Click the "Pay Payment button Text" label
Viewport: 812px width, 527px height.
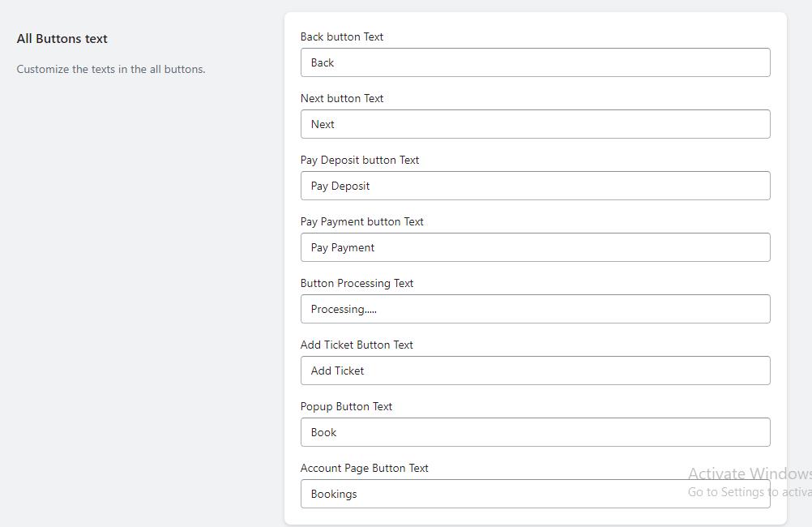[x=361, y=221]
